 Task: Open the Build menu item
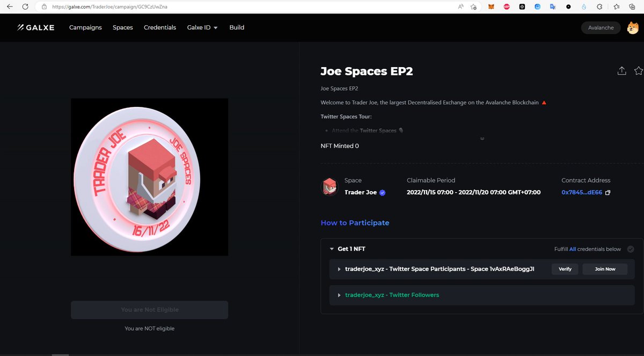click(x=237, y=27)
